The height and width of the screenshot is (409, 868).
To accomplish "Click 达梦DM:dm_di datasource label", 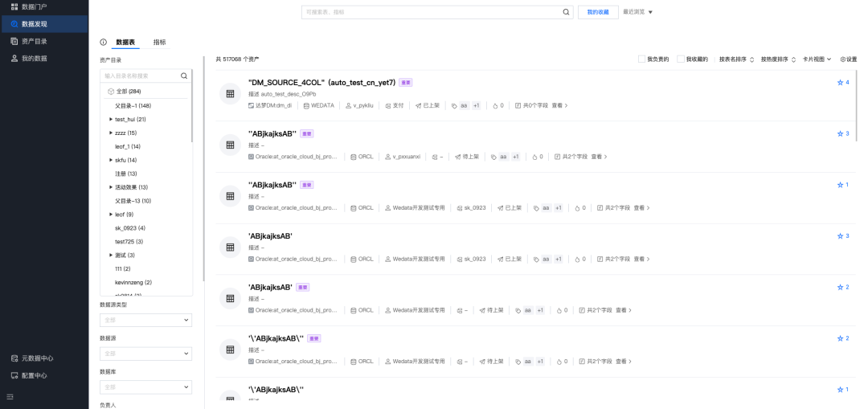I will pyautogui.click(x=270, y=105).
